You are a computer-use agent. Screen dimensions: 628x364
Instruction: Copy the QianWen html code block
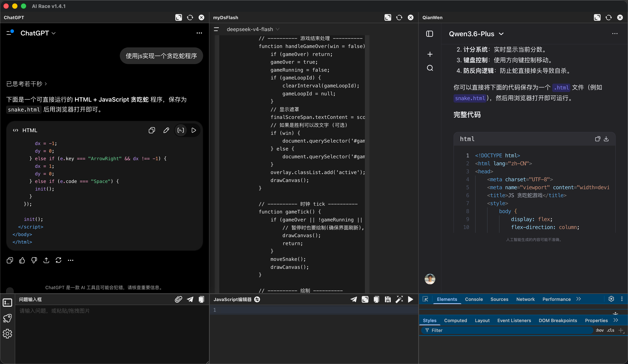(x=598, y=139)
